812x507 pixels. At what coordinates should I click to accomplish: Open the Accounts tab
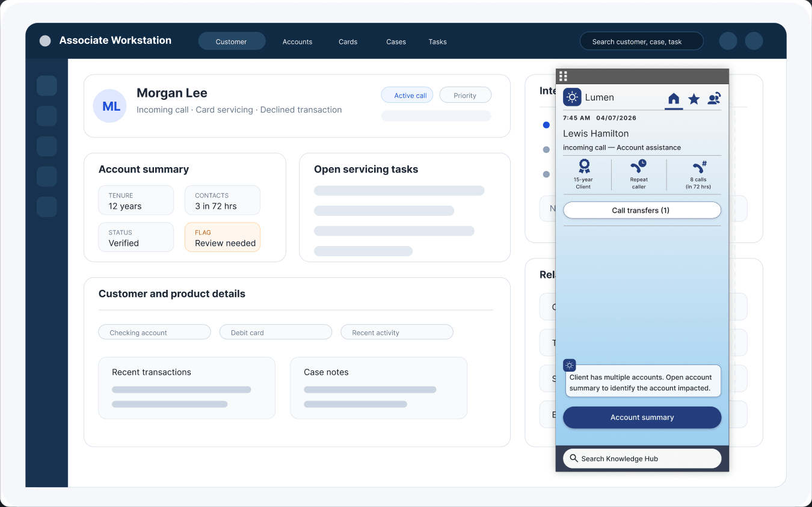point(298,41)
